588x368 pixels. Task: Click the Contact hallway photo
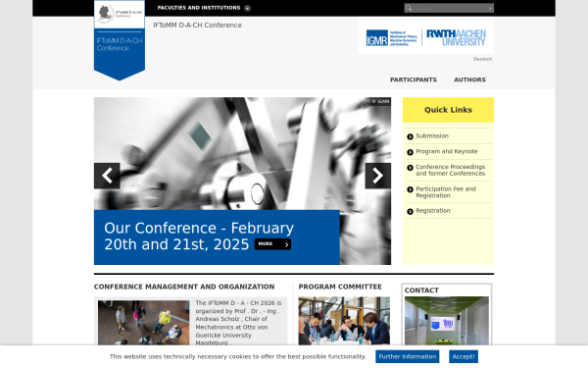pos(446,321)
